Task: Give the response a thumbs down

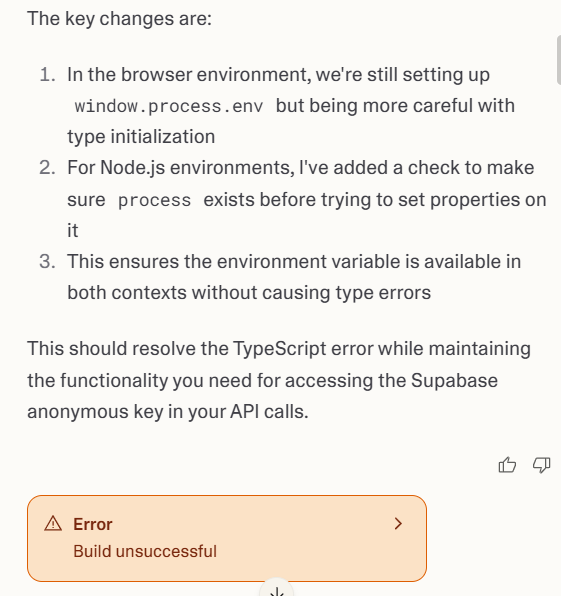Action: (x=541, y=464)
